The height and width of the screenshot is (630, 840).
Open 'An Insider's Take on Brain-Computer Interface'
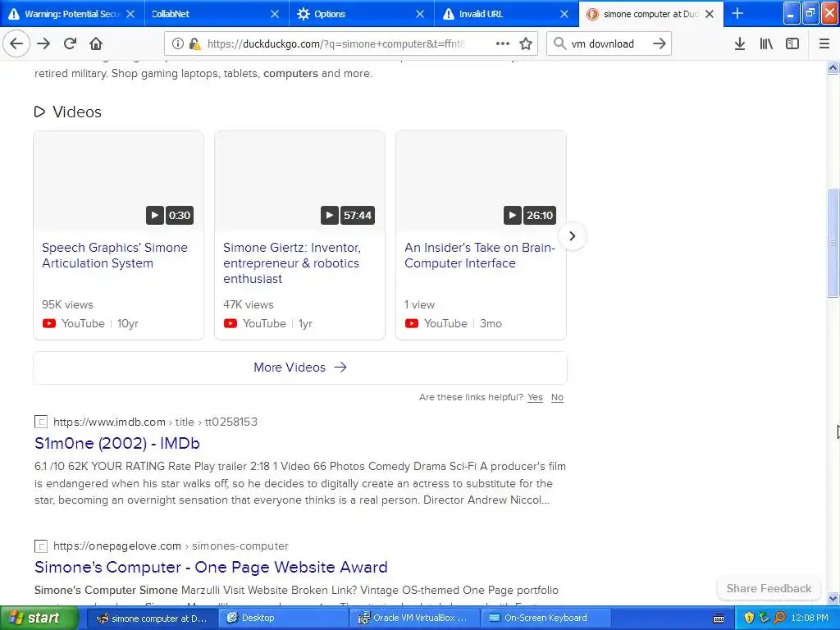479,256
